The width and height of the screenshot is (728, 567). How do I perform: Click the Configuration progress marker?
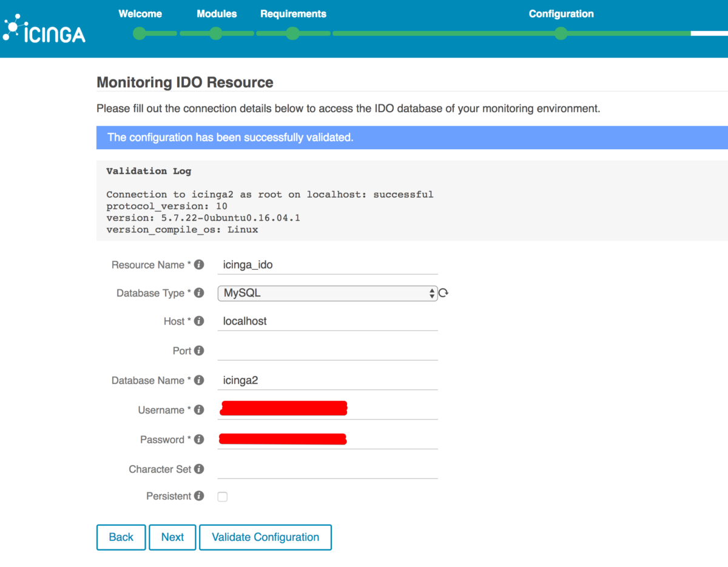[x=561, y=33]
